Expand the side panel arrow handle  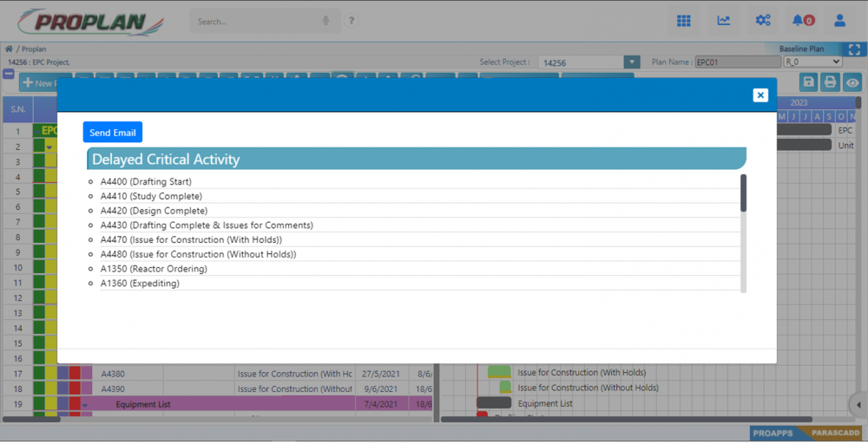pos(858,404)
